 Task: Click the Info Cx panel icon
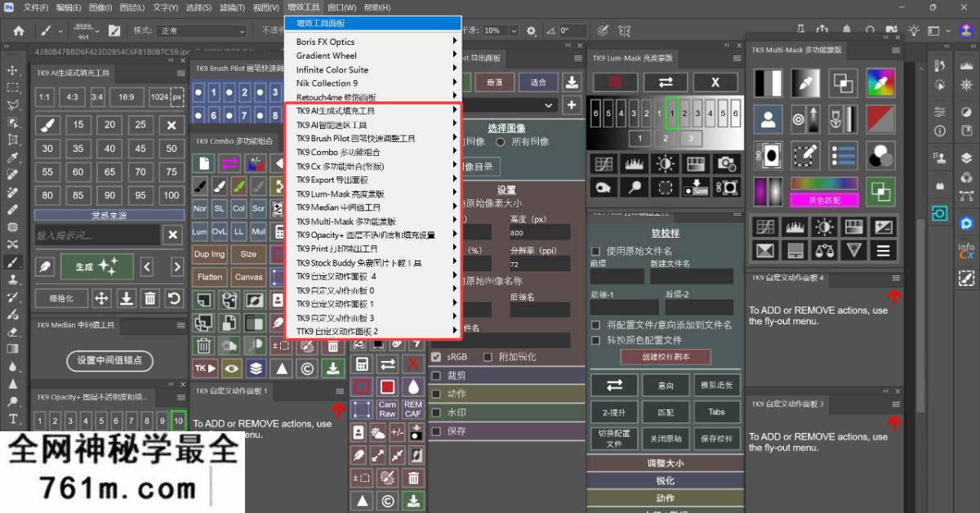click(966, 251)
